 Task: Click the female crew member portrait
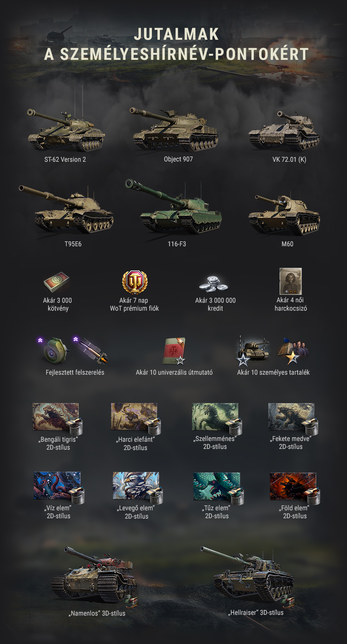(x=291, y=281)
